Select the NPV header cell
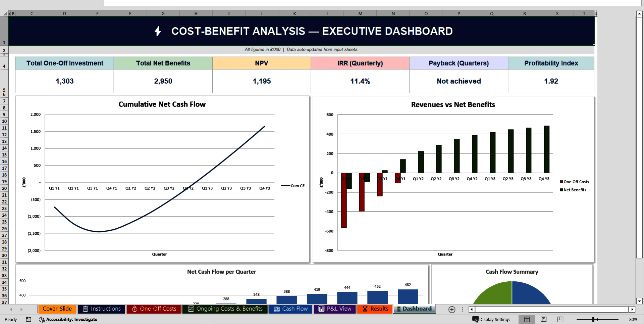This screenshot has width=644, height=324. tap(262, 63)
